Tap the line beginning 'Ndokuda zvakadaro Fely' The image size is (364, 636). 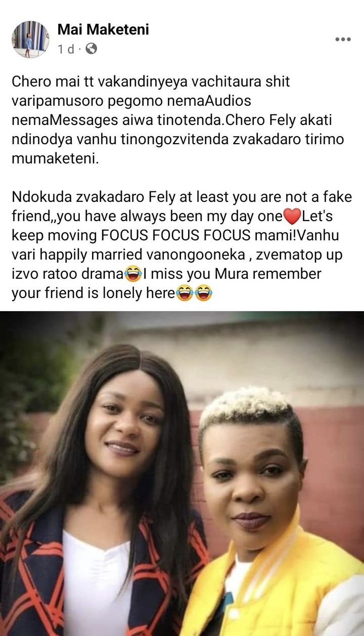click(182, 197)
